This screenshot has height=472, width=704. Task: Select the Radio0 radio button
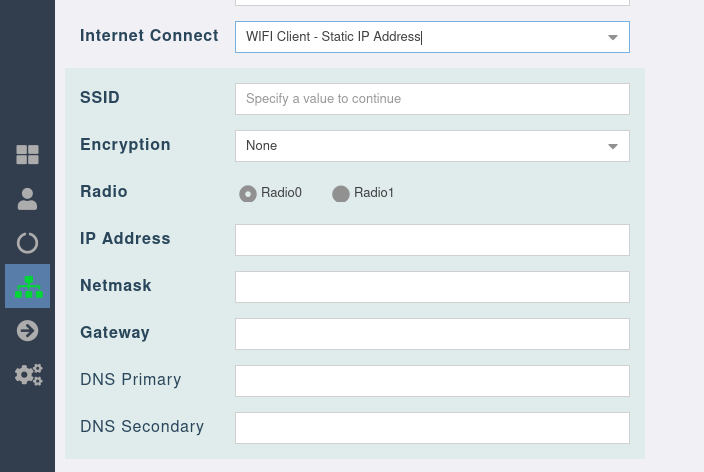click(x=248, y=194)
